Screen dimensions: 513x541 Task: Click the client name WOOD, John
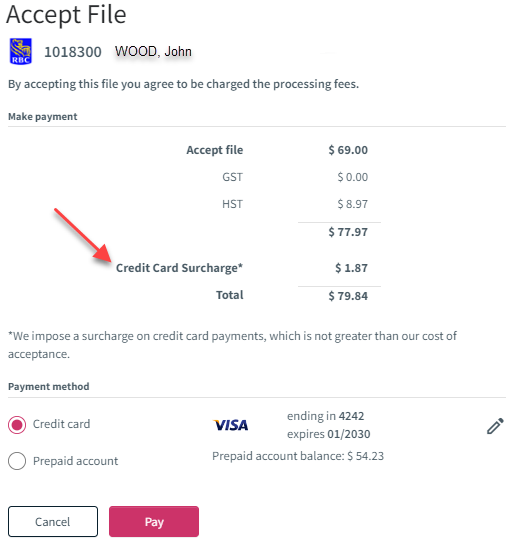153,51
